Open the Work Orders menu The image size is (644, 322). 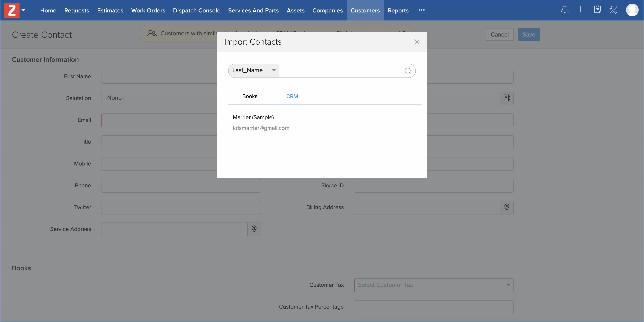148,11
